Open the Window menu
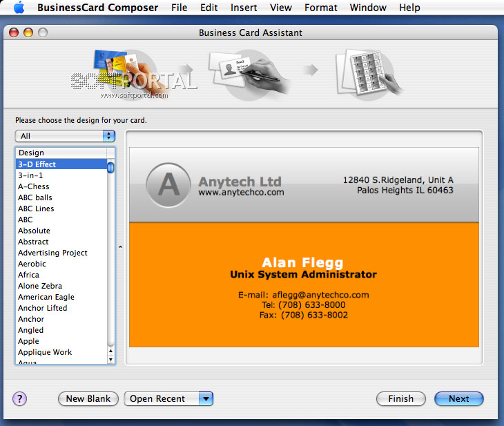The width and height of the screenshot is (504, 426). coord(368,8)
